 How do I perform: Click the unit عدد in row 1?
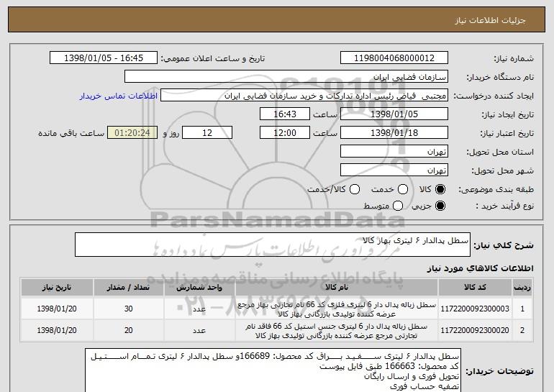click(x=199, y=309)
